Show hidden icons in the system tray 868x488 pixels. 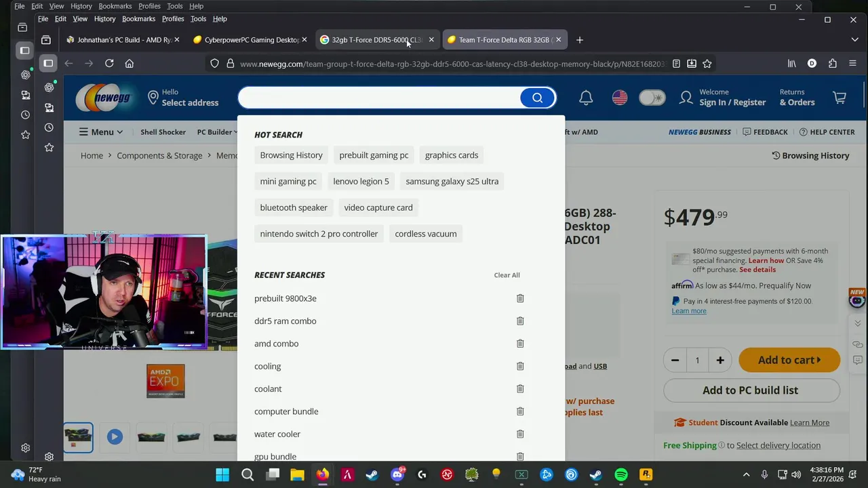(x=747, y=474)
